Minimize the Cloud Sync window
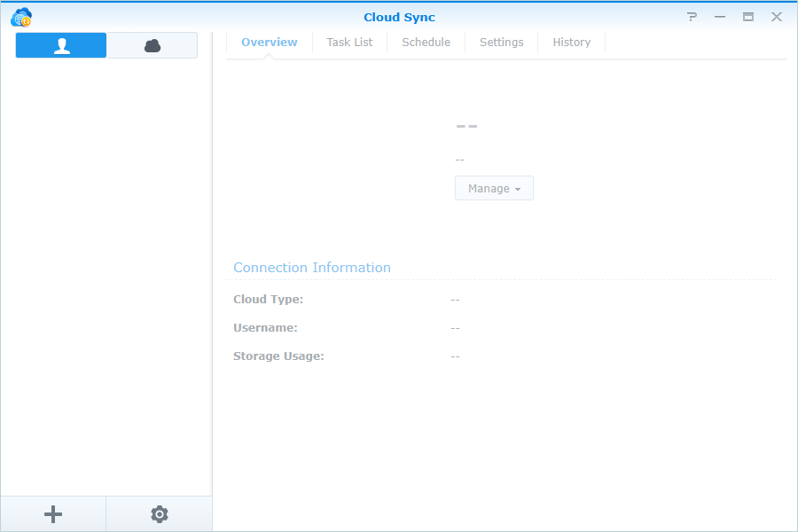 720,17
